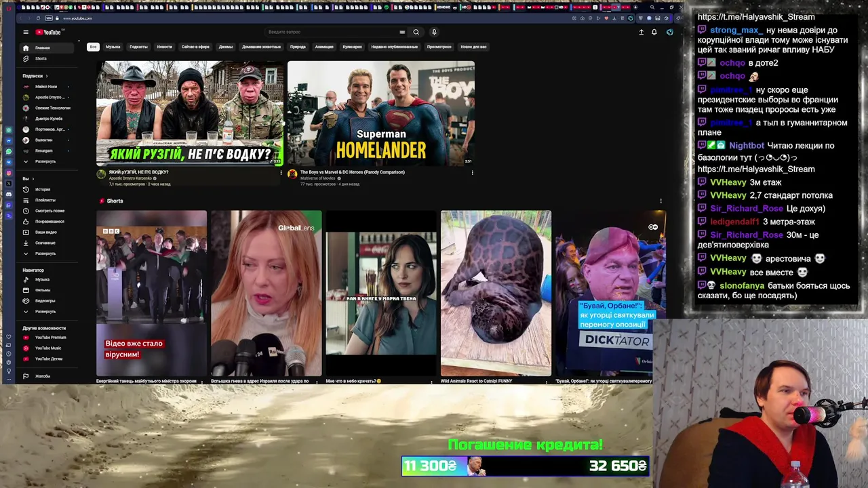868x488 pixels.
Task: Select the Природа filter chip
Action: 298,47
